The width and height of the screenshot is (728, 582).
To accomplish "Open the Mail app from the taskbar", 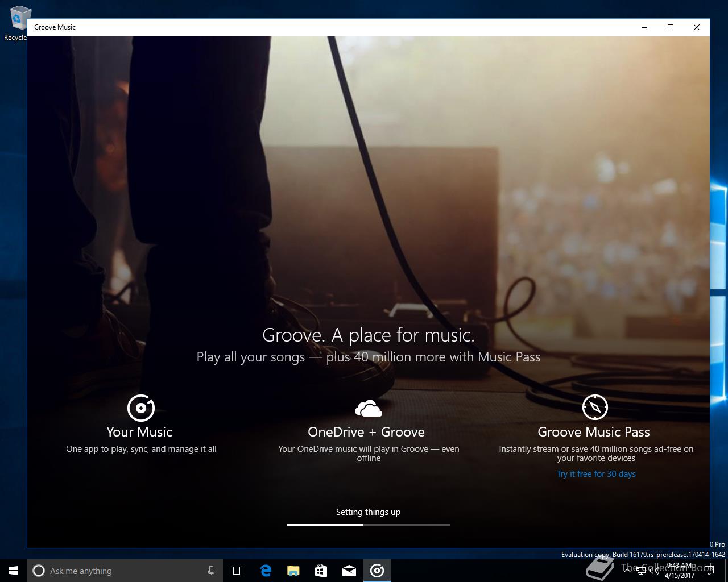I will tap(349, 571).
